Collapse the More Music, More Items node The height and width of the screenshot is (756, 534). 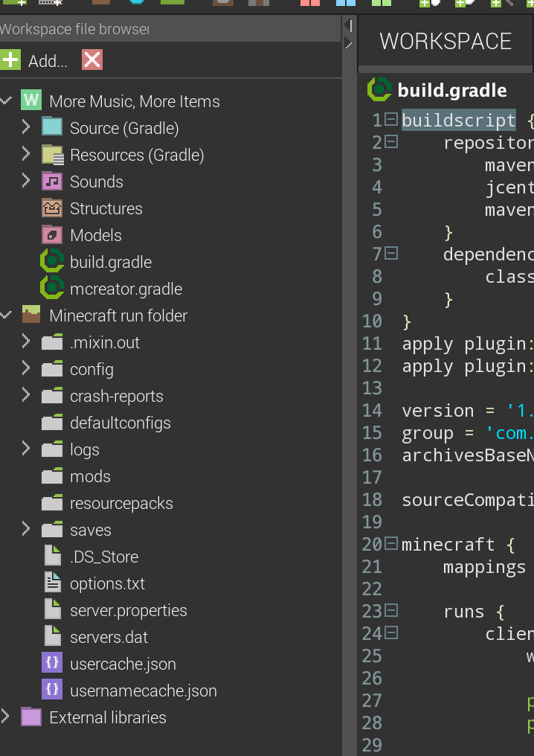click(x=6, y=100)
